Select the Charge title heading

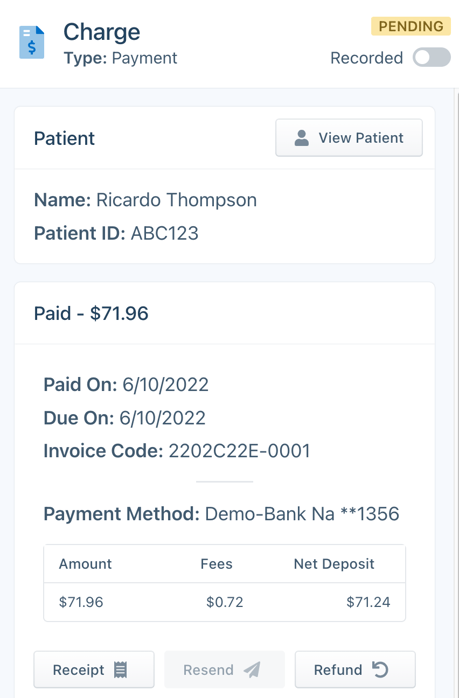pyautogui.click(x=102, y=32)
